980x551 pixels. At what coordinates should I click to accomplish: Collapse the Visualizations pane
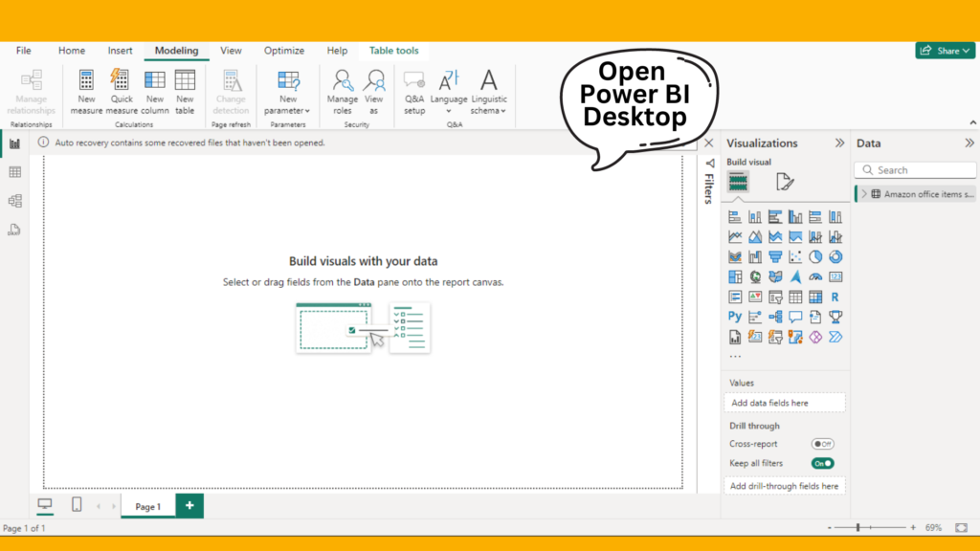(x=839, y=143)
